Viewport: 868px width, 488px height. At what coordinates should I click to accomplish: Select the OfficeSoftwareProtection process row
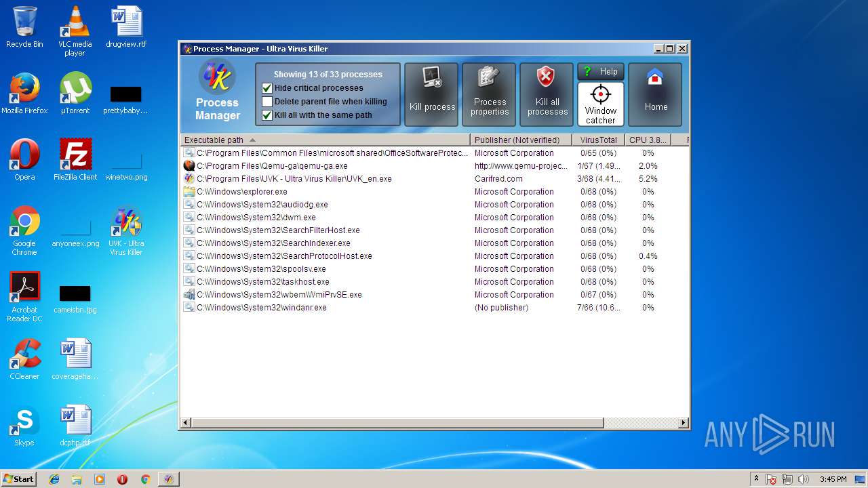[x=434, y=153]
